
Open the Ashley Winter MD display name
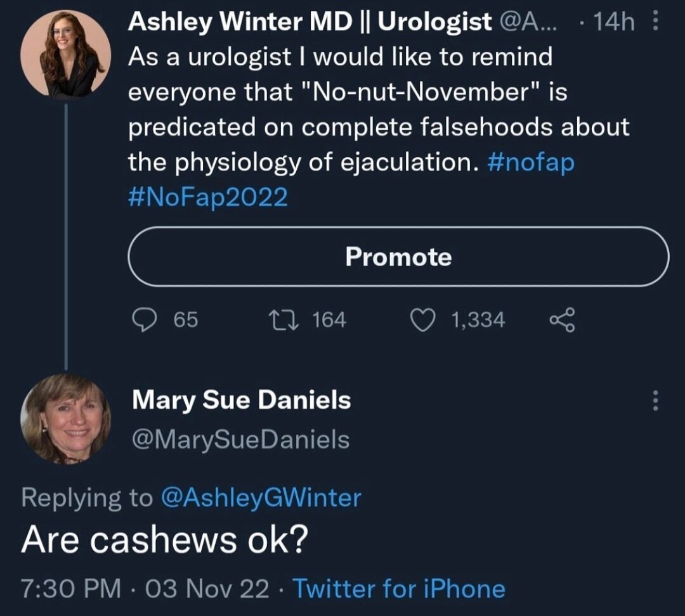click(x=311, y=22)
